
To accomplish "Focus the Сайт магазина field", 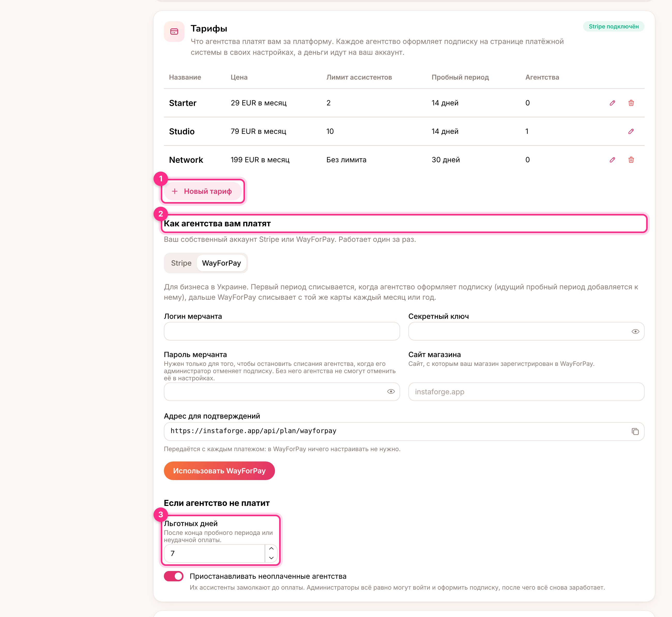I will click(526, 392).
